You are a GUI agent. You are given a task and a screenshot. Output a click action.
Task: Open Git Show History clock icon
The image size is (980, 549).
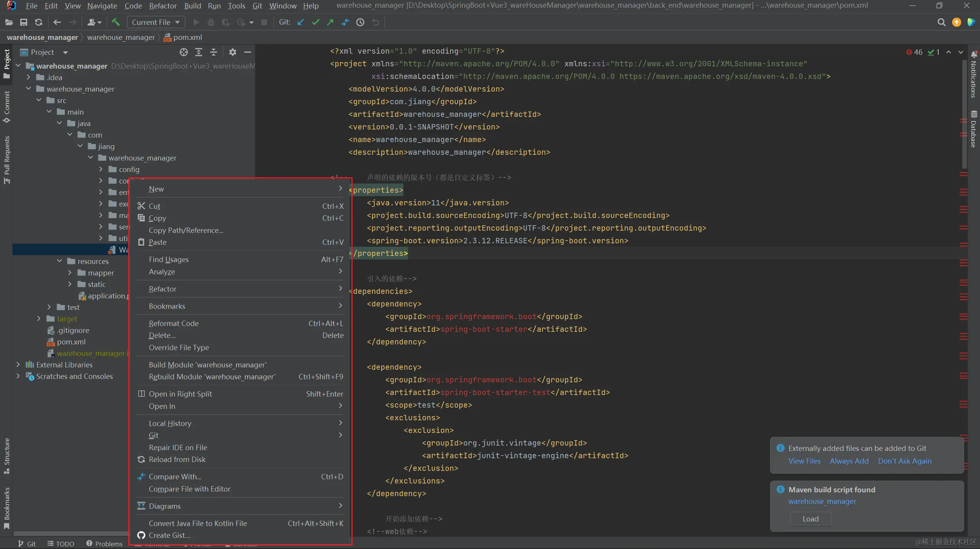(360, 22)
